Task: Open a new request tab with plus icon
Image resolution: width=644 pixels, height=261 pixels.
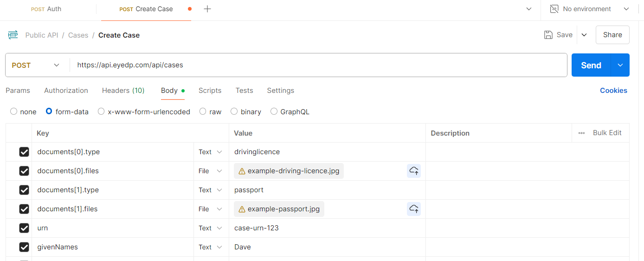Action: pos(207,9)
